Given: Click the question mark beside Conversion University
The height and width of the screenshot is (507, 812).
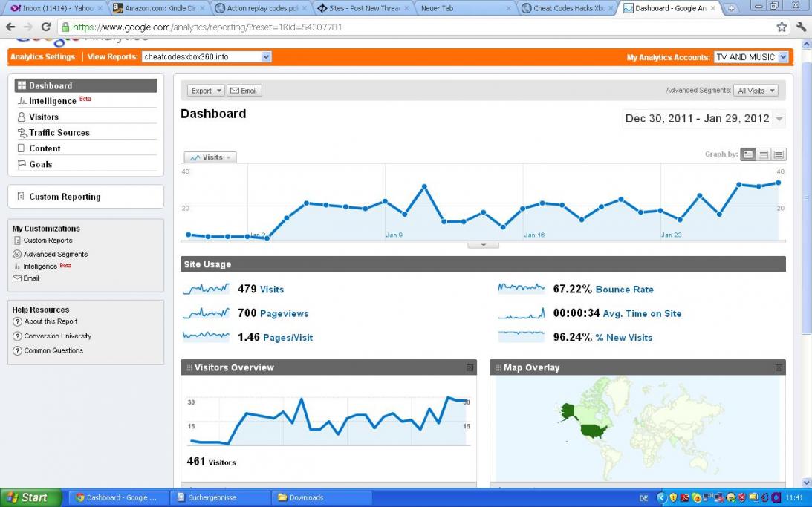Looking at the screenshot, I should [18, 336].
